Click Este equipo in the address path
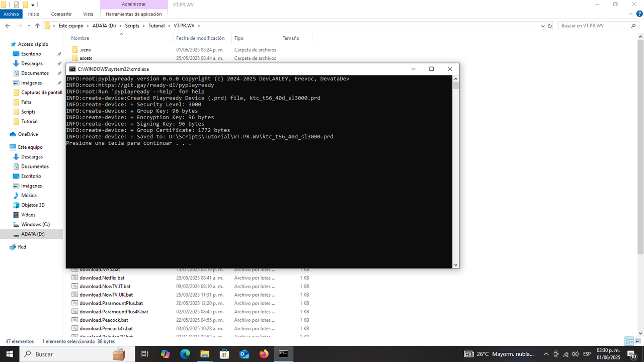Viewport: 644px width, 362px height. point(71,26)
